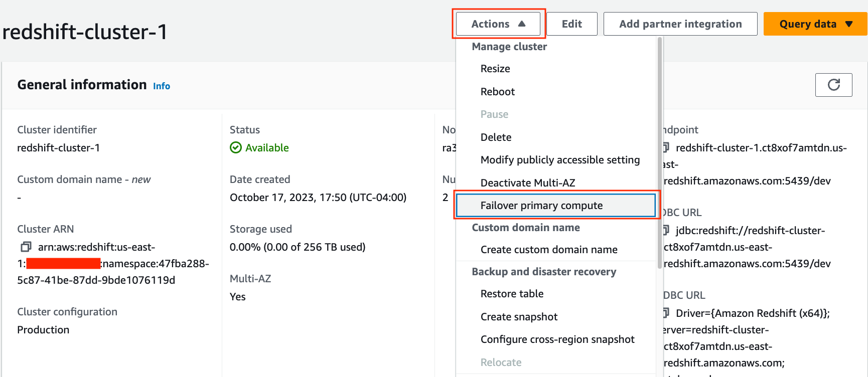
Task: Open the Query data dropdown
Action: point(815,24)
